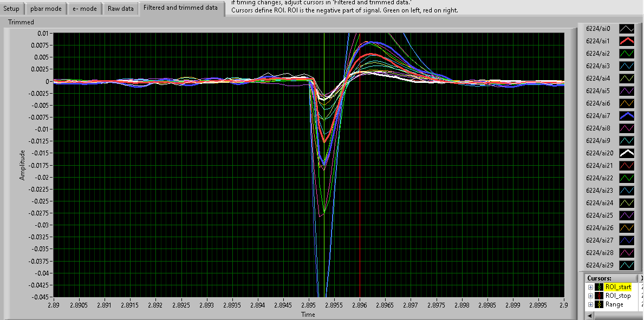This screenshot has height=320, width=644.
Task: Click 6224/ai24 yellow plot swatch
Action: 627,203
